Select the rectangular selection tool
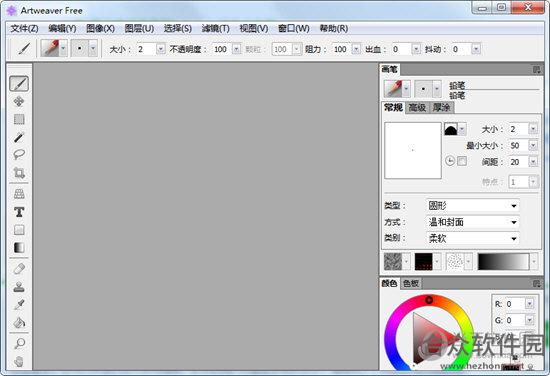 click(x=19, y=119)
